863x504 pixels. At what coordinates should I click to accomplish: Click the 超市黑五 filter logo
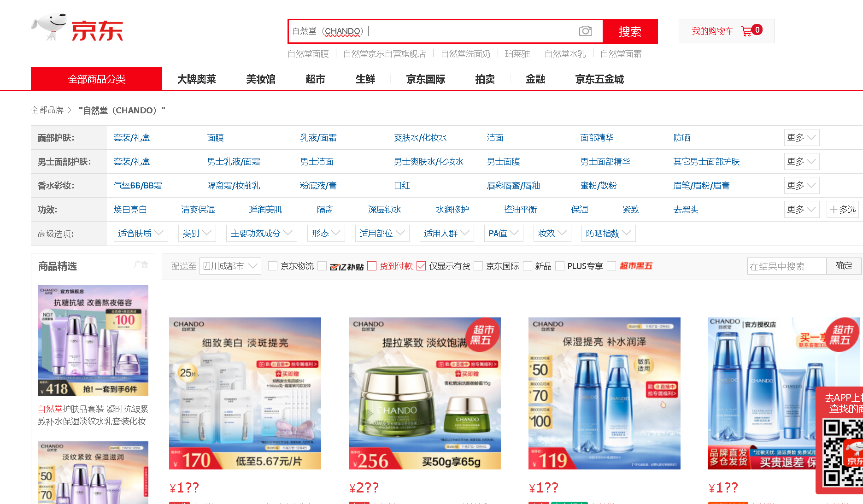pos(636,266)
